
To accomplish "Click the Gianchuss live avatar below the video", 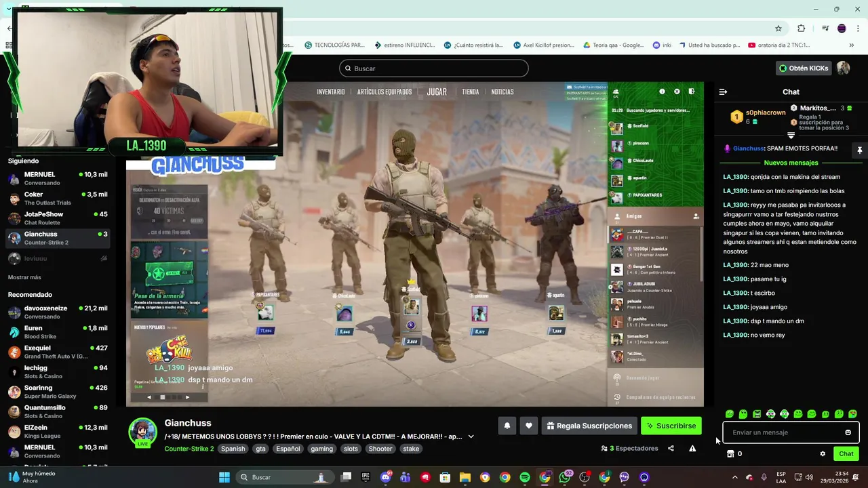I will coord(143,432).
